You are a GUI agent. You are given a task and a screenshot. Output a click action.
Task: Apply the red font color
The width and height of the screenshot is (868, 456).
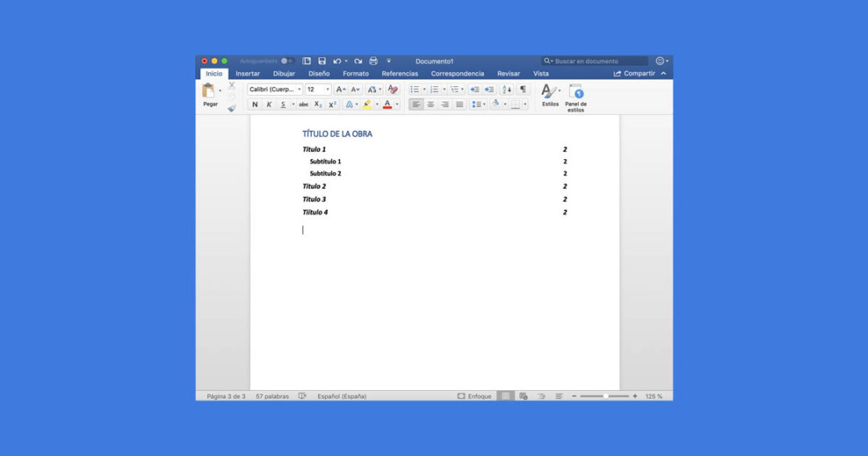(x=387, y=105)
